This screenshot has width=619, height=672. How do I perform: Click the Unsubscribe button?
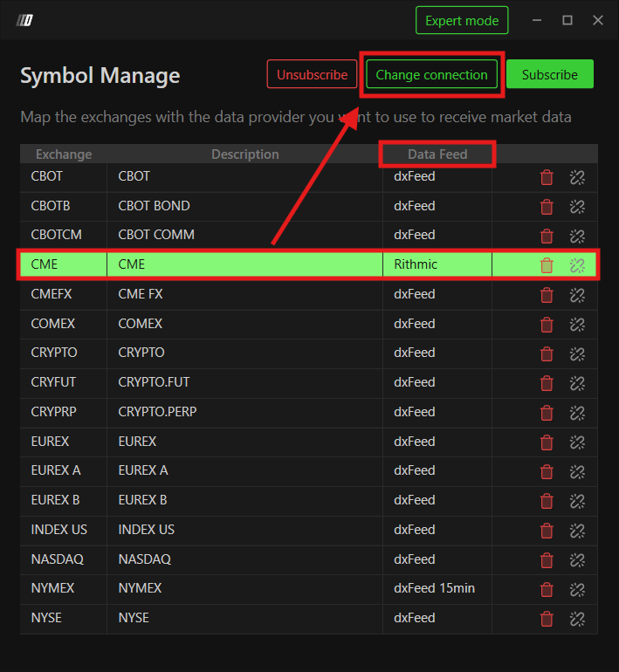tap(312, 74)
